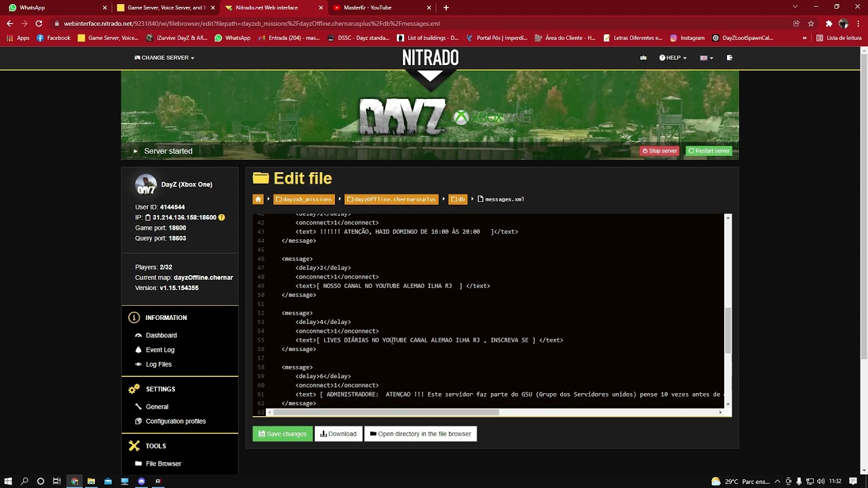Open dayzOffline.chernarusplus breadcrumb folder
This screenshot has width=868, height=488.
pos(391,199)
